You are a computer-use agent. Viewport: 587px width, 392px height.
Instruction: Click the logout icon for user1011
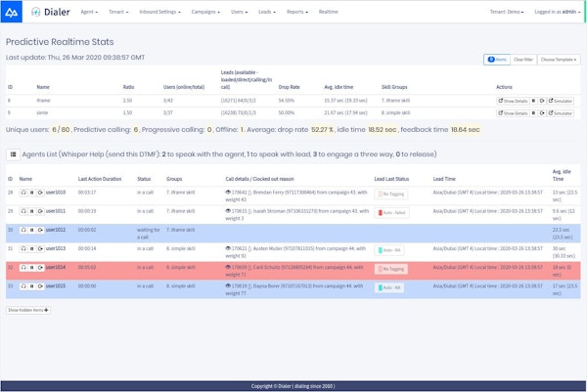40,211
